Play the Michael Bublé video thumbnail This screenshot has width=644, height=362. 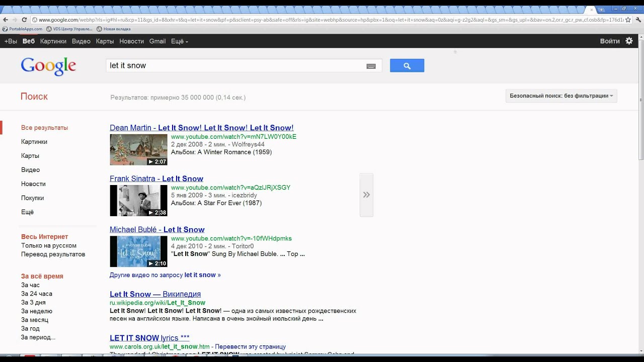click(x=138, y=251)
